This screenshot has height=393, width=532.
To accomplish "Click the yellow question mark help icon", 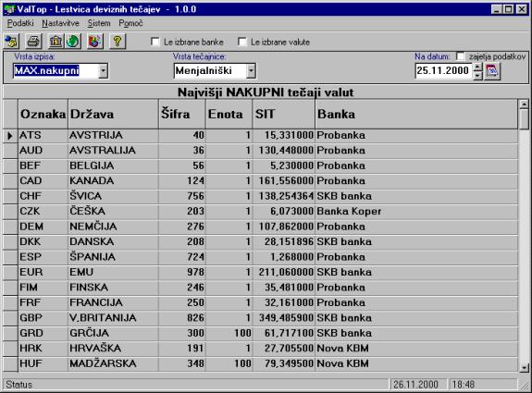I will coord(118,42).
